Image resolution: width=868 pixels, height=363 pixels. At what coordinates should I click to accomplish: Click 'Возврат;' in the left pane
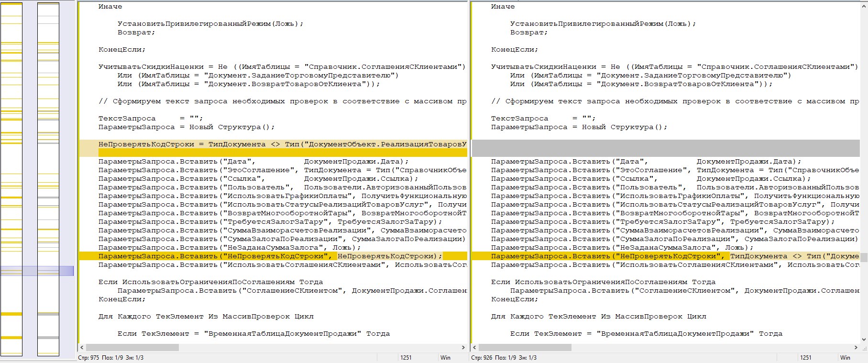136,33
